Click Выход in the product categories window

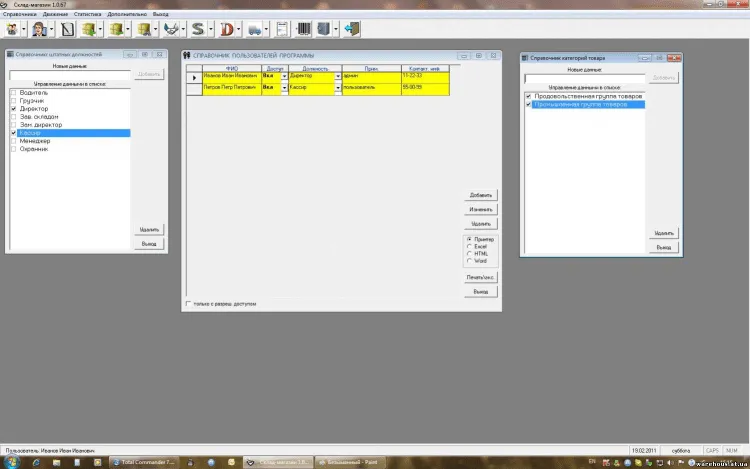[664, 248]
